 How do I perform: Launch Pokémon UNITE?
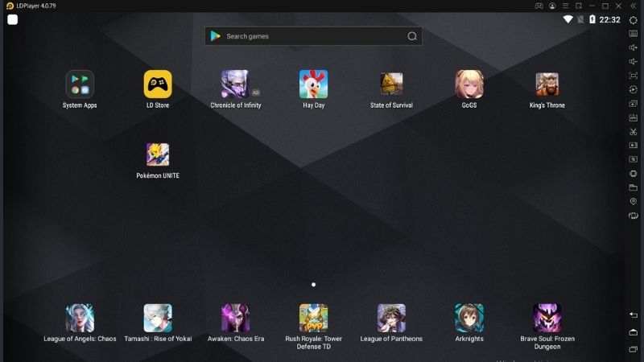158,154
